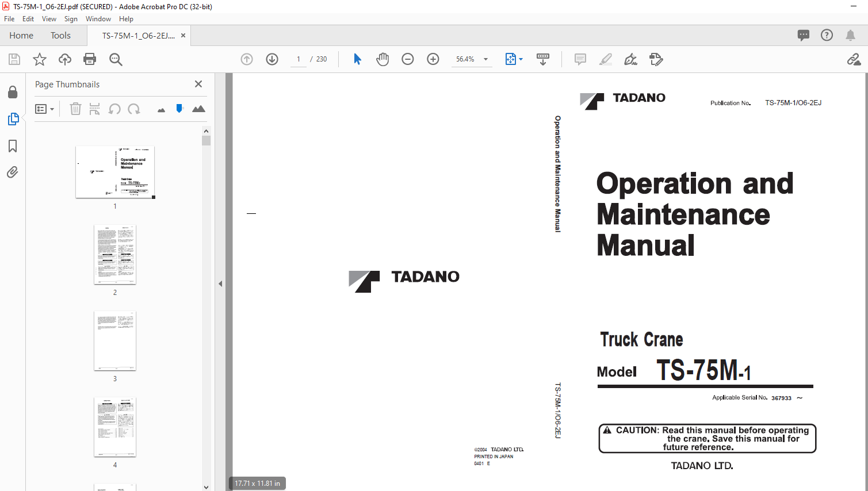868x491 pixels.
Task: Open the Help menu
Action: [x=126, y=19]
